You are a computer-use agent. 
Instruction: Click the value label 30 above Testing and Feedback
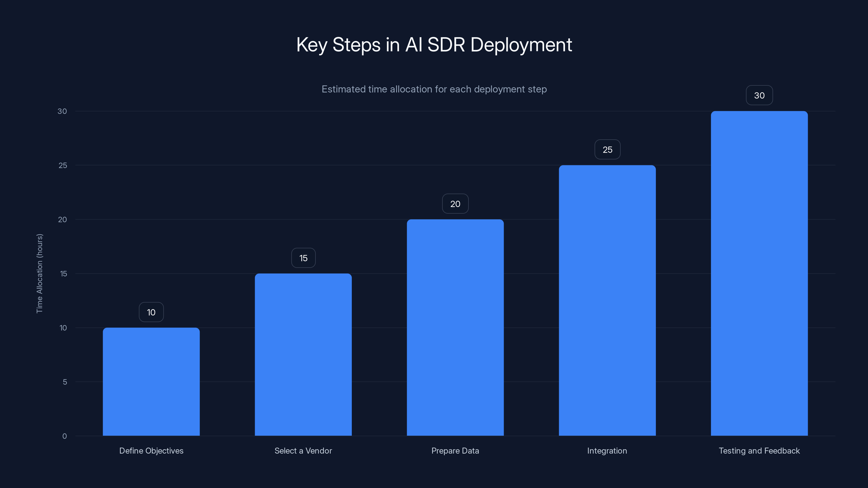click(x=759, y=95)
